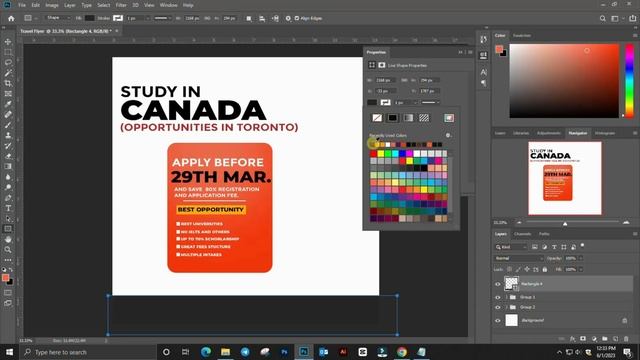The width and height of the screenshot is (640, 360).
Task: Select the Zoom tool
Action: point(8,250)
